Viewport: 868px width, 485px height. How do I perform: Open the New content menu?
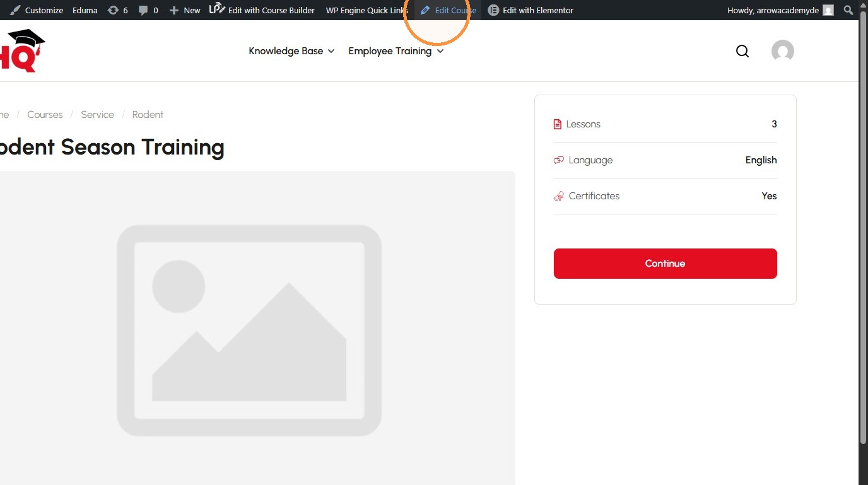185,10
